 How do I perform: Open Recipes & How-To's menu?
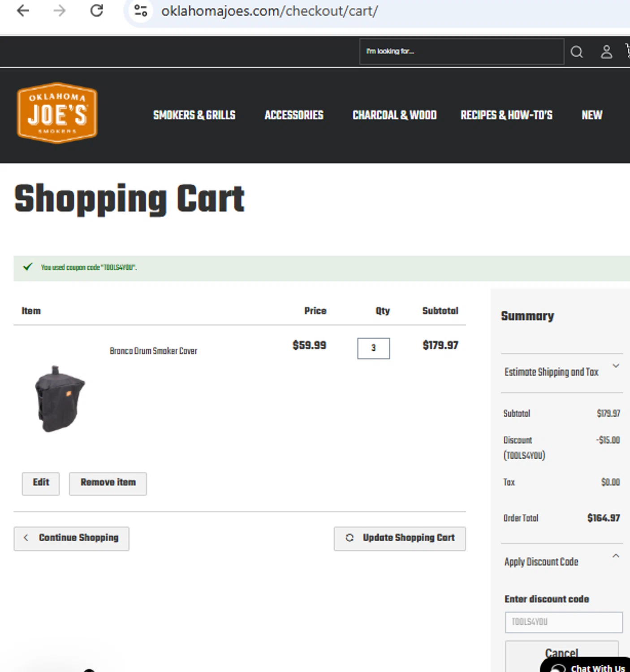[x=506, y=115]
